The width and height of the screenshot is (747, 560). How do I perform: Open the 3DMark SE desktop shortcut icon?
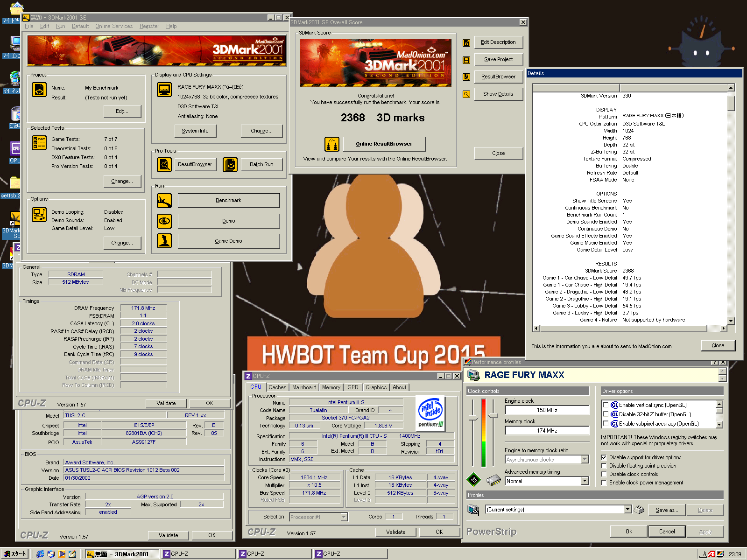tap(15, 218)
